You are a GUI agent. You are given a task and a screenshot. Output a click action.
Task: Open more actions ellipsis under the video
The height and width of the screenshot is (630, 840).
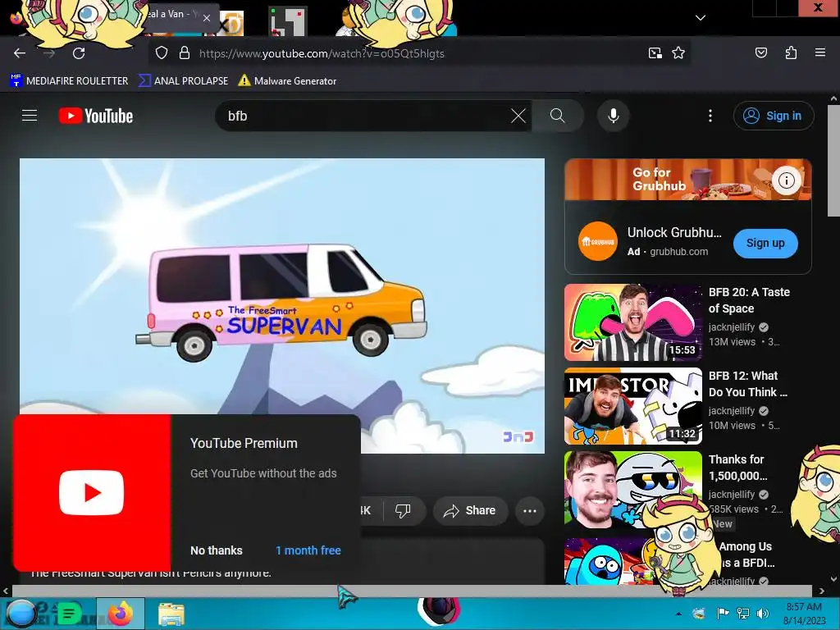coord(530,510)
